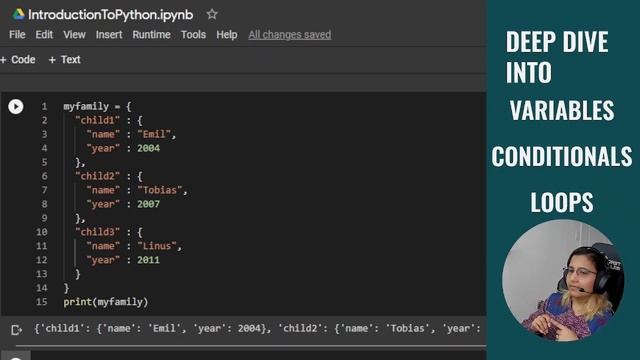
Task: Click the year value 2011
Action: [149, 260]
